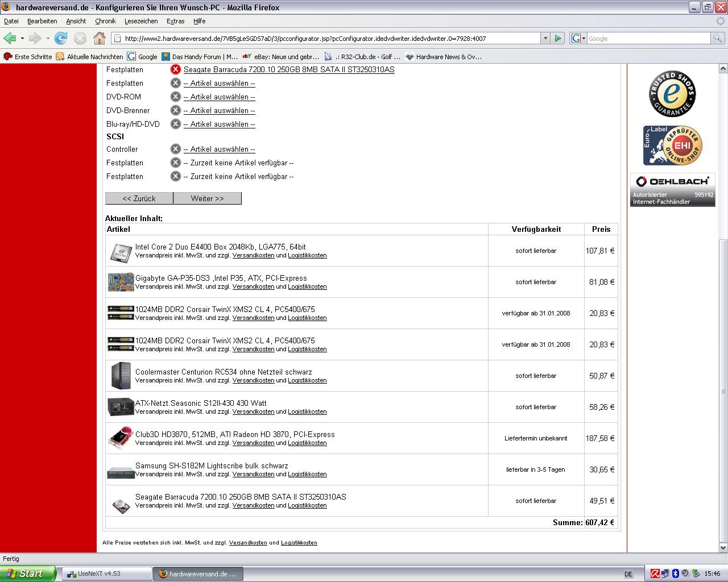This screenshot has width=728, height=582.
Task: Open Versandkosten link in the page footer
Action: tap(248, 543)
